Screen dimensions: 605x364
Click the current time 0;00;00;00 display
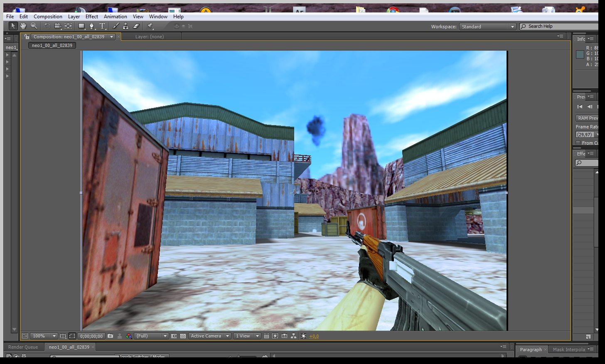(x=91, y=336)
